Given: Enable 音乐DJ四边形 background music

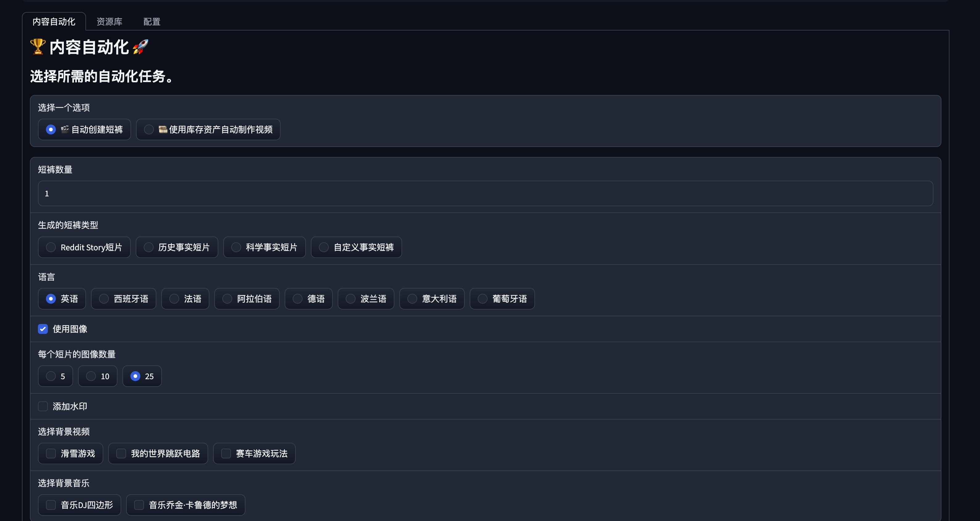Looking at the screenshot, I should point(51,505).
